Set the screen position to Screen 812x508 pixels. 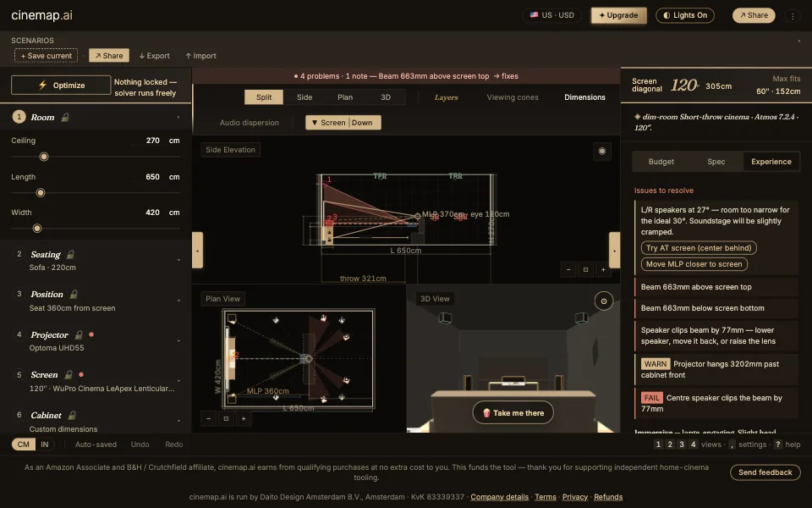click(328, 122)
